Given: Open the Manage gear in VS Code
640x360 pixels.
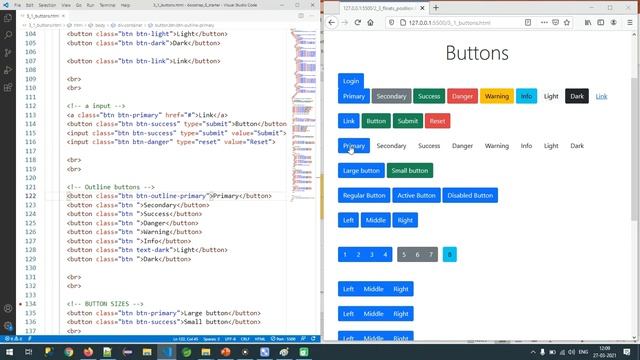Looking at the screenshot, I should [8, 326].
